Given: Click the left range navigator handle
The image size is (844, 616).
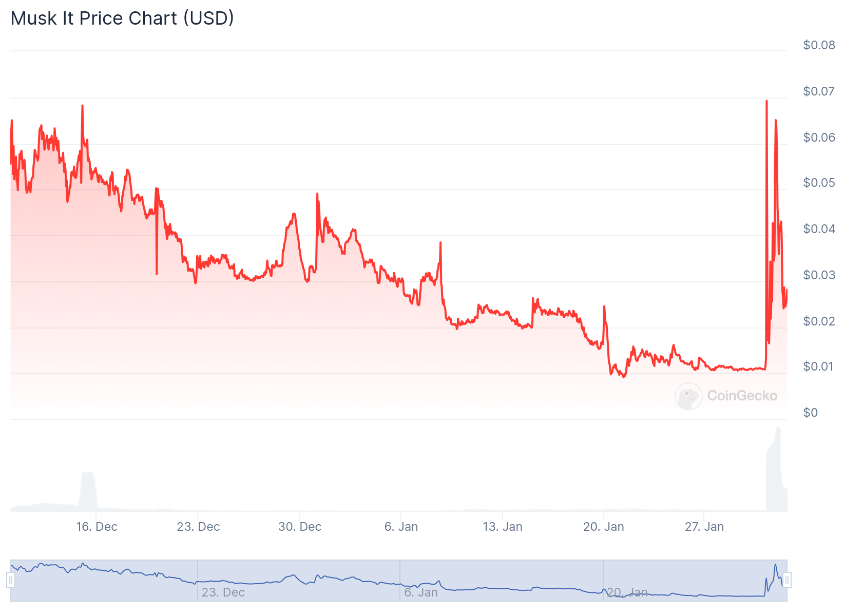Looking at the screenshot, I should (11, 581).
